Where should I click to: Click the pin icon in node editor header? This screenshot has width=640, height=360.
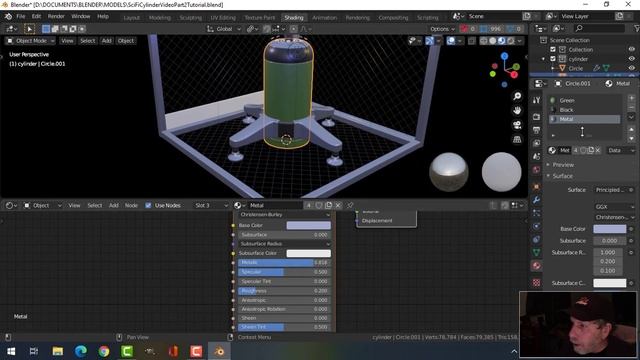point(350,205)
